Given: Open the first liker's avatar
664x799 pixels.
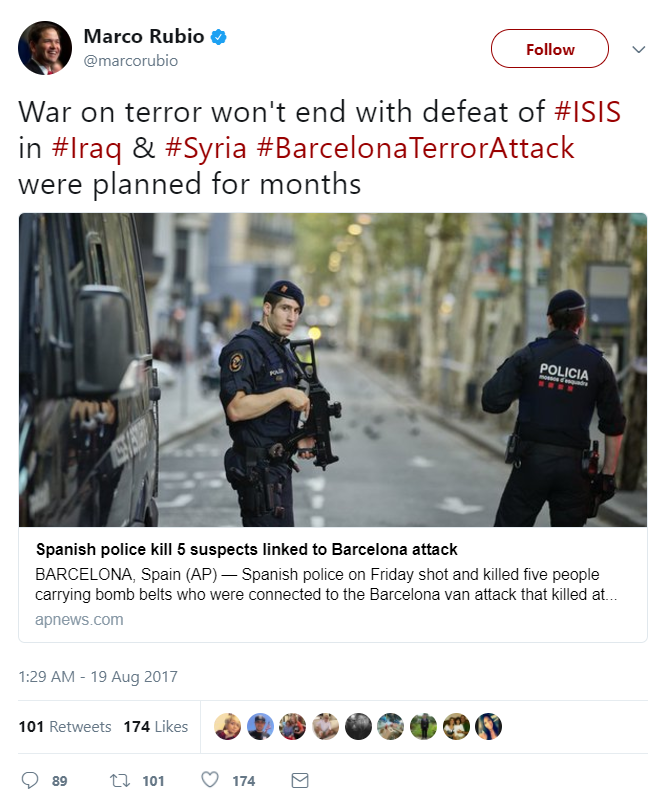Looking at the screenshot, I should (227, 726).
